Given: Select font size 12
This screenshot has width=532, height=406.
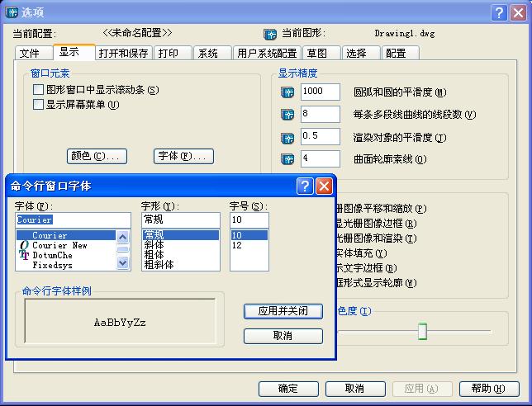Looking at the screenshot, I should 249,245.
